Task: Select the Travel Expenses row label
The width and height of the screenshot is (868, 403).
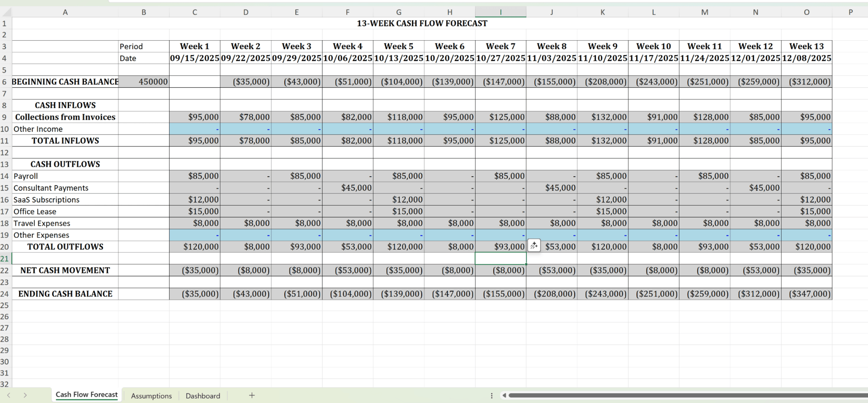Action: 65,223
